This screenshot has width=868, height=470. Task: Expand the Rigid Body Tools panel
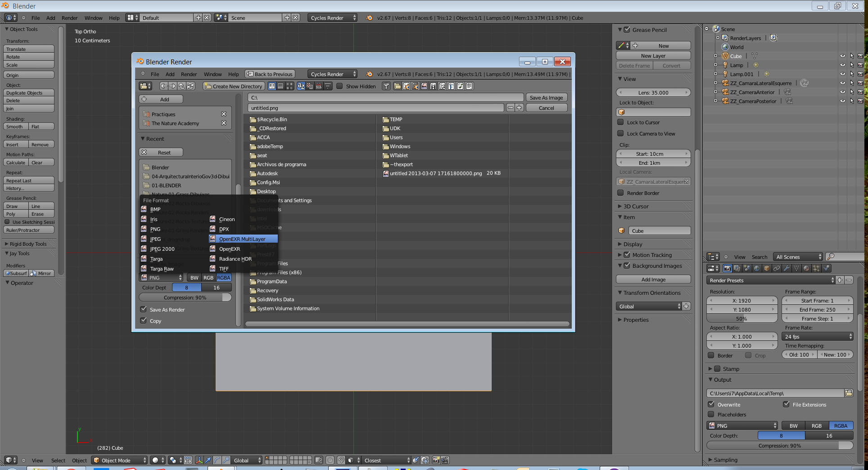coord(28,244)
